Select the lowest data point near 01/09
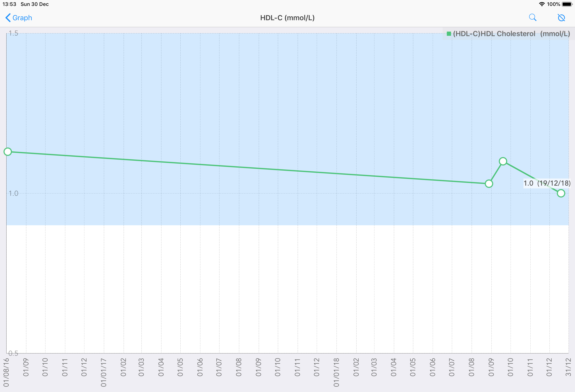Viewport: 575px width, 392px height. tap(489, 184)
